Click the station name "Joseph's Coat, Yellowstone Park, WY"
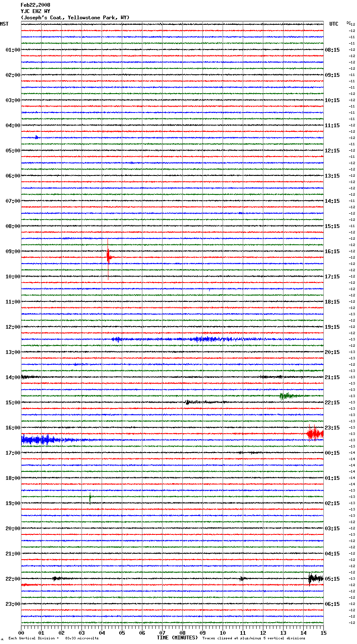This screenshot has height=644, width=357. tap(75, 18)
